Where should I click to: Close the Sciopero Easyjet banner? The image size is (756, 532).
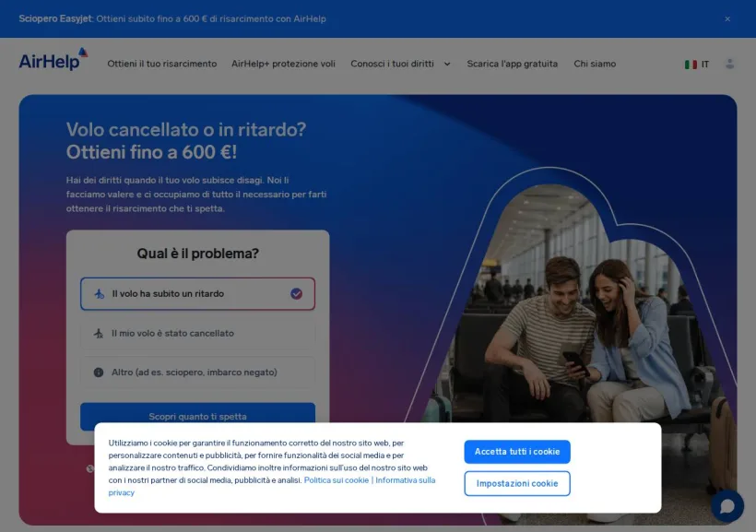(x=727, y=18)
